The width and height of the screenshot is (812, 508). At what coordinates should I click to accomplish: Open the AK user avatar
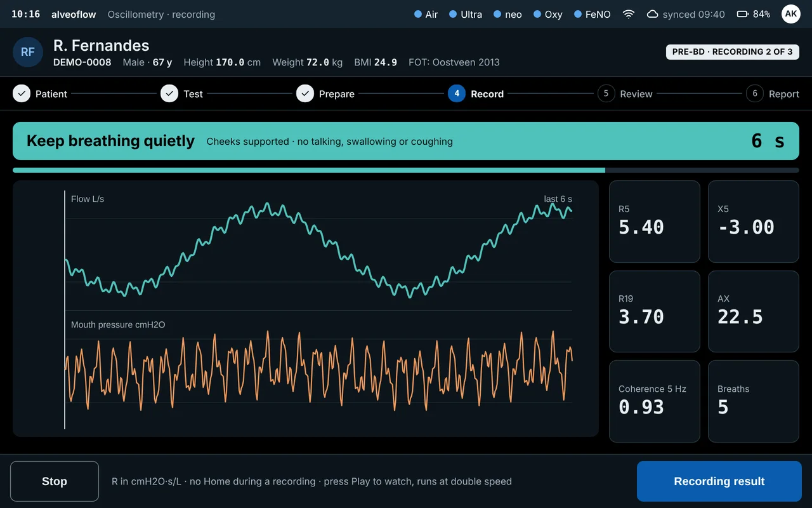[x=790, y=14]
